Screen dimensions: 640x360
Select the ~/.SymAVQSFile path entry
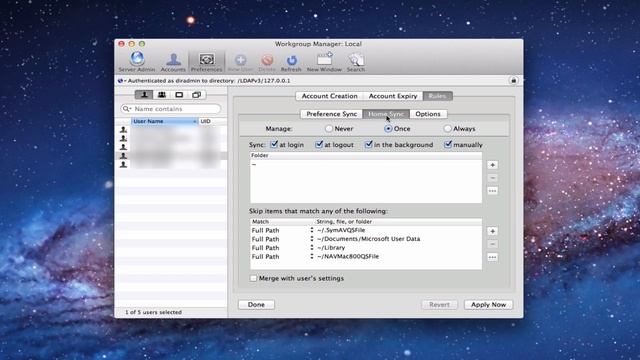tap(341, 230)
